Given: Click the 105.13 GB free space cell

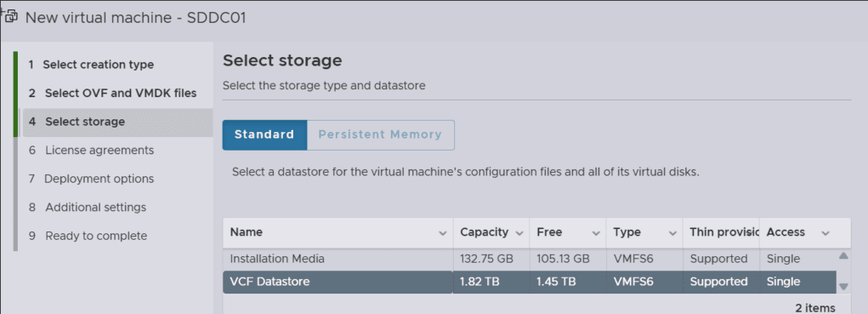Looking at the screenshot, I should pos(563,259).
